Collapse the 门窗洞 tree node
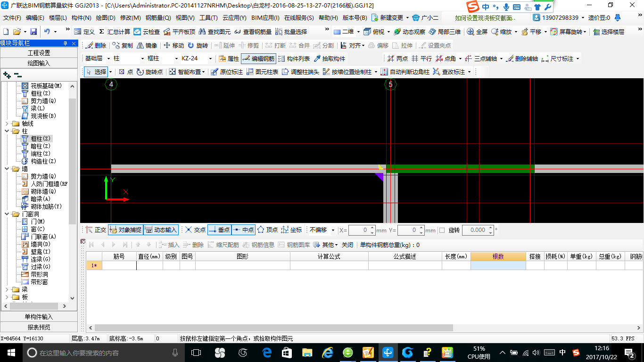This screenshot has height=362, width=644. (x=7, y=214)
